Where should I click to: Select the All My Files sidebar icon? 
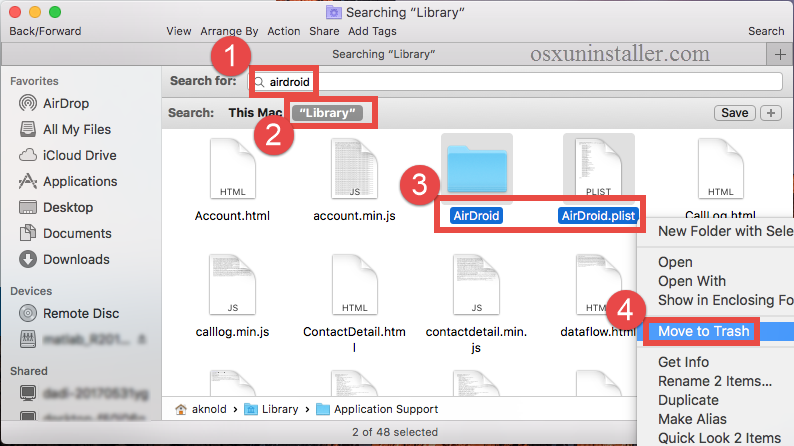pos(28,129)
